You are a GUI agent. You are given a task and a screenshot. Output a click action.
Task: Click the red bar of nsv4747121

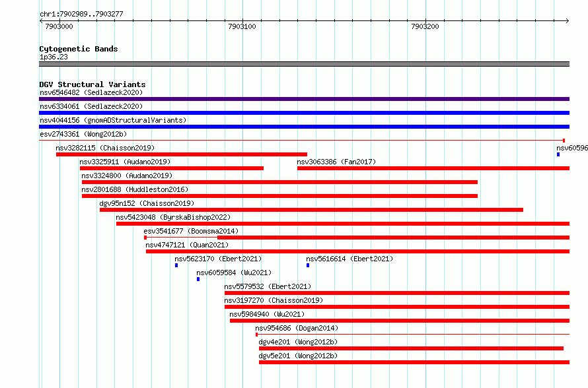[357, 251]
